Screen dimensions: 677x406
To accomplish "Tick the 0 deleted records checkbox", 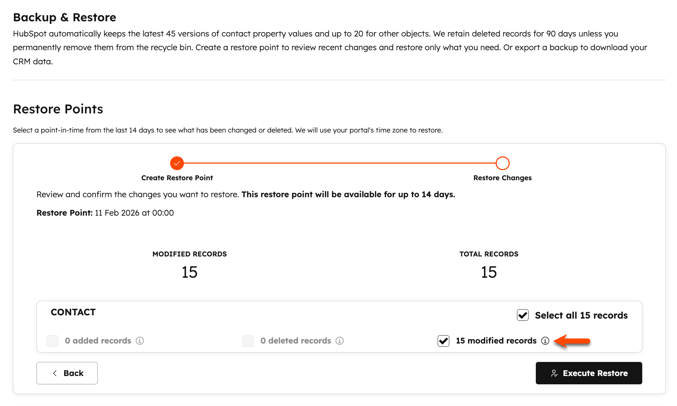I will [x=248, y=341].
